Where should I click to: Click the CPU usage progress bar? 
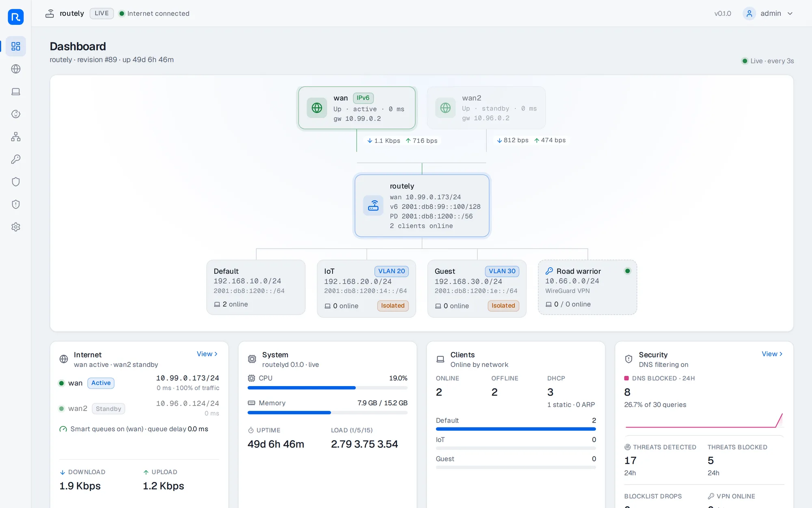tap(328, 388)
